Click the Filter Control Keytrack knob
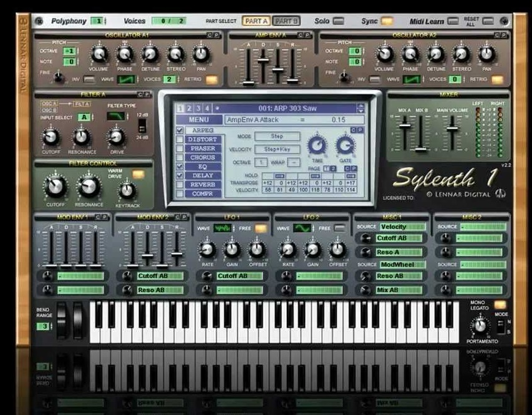Screen dimensions: 532x415 [127, 190]
